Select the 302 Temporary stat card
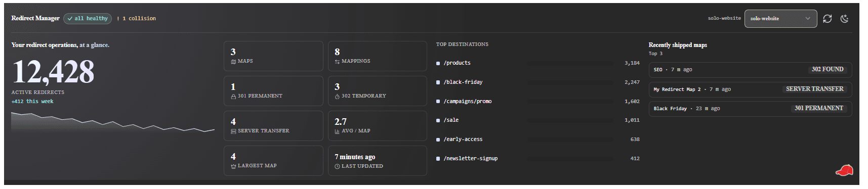 tap(377, 91)
